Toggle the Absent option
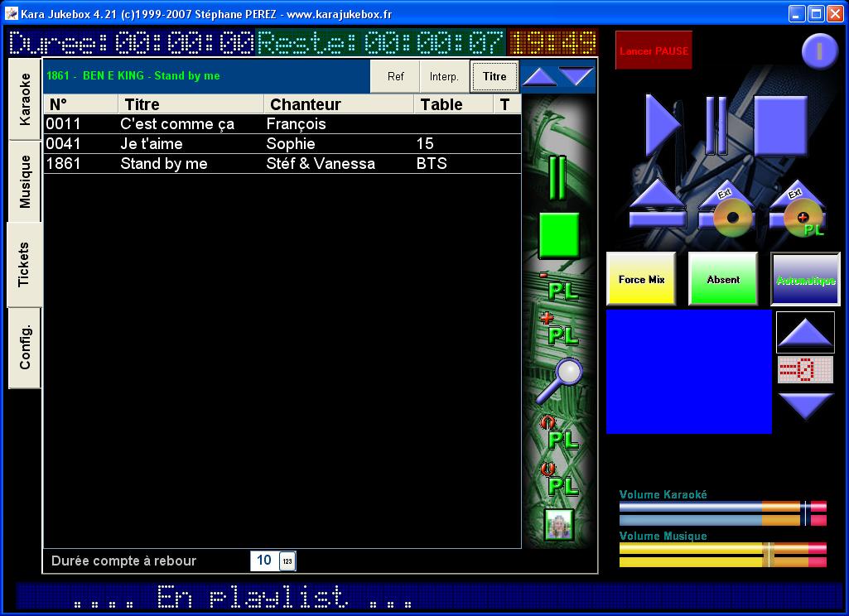The width and height of the screenshot is (849, 616). 722,280
